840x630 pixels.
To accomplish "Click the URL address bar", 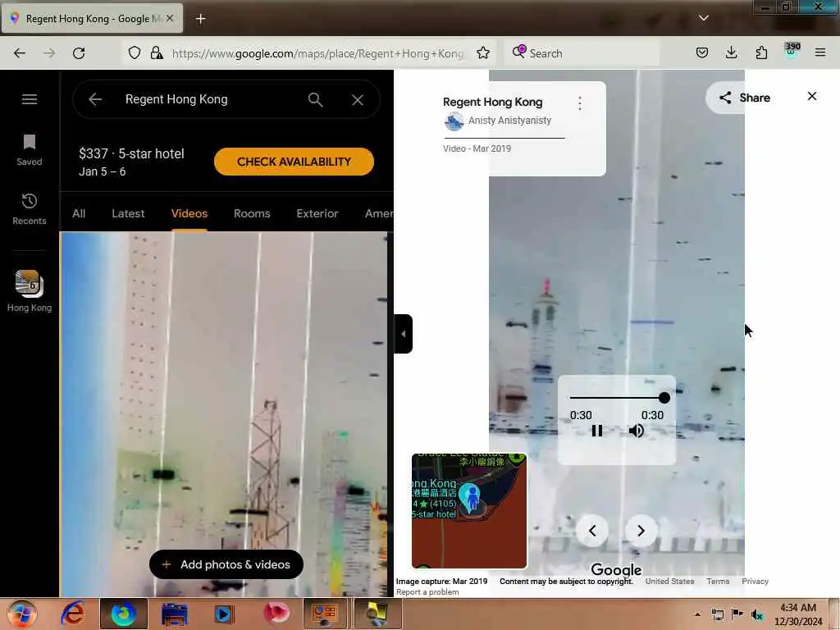I will pyautogui.click(x=317, y=53).
